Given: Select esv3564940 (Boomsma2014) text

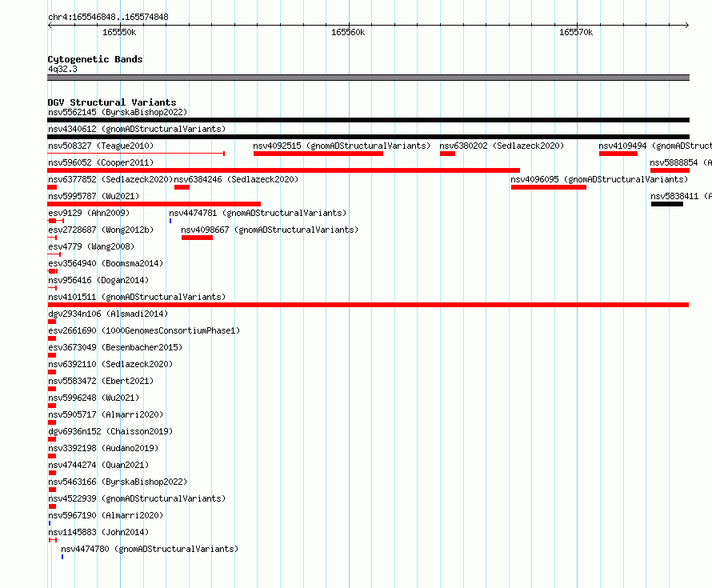Looking at the screenshot, I should tap(106, 263).
